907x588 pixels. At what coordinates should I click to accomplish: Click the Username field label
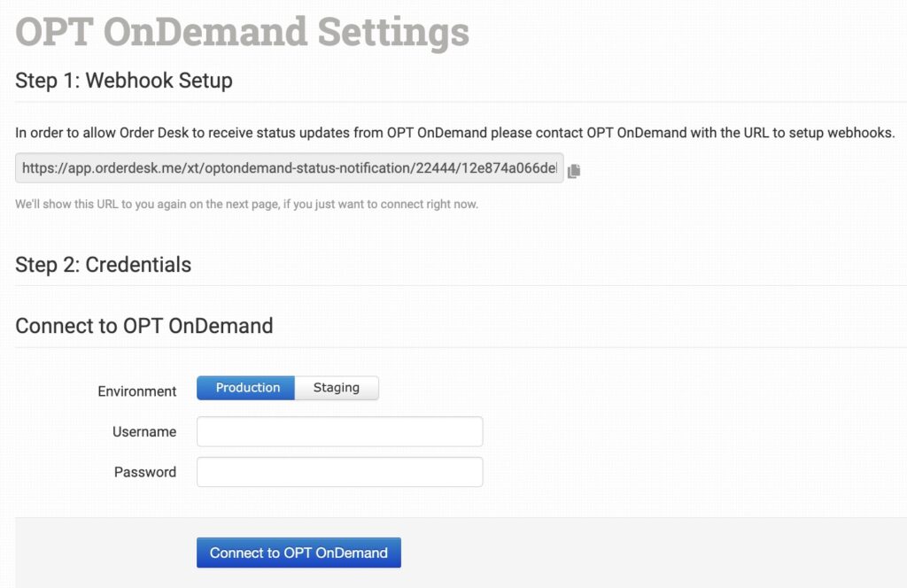tap(144, 432)
